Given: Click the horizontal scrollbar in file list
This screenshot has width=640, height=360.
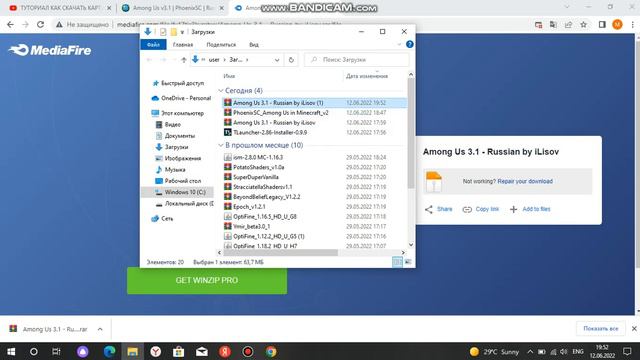Looking at the screenshot, I should coord(281,253).
